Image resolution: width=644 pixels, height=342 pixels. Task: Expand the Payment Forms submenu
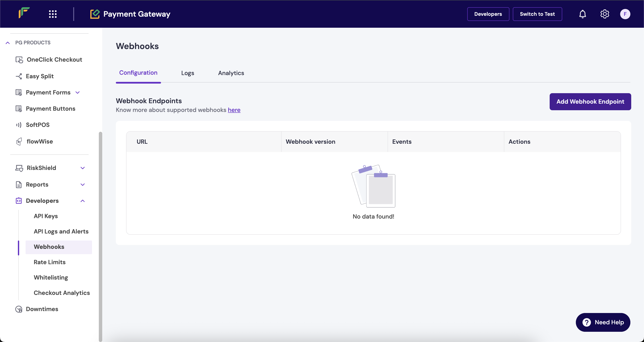point(78,93)
